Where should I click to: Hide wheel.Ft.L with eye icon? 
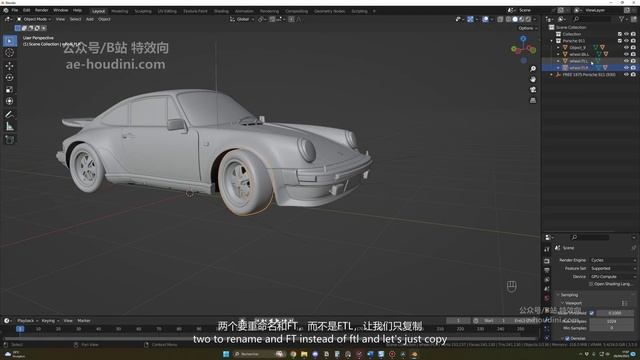626,61
